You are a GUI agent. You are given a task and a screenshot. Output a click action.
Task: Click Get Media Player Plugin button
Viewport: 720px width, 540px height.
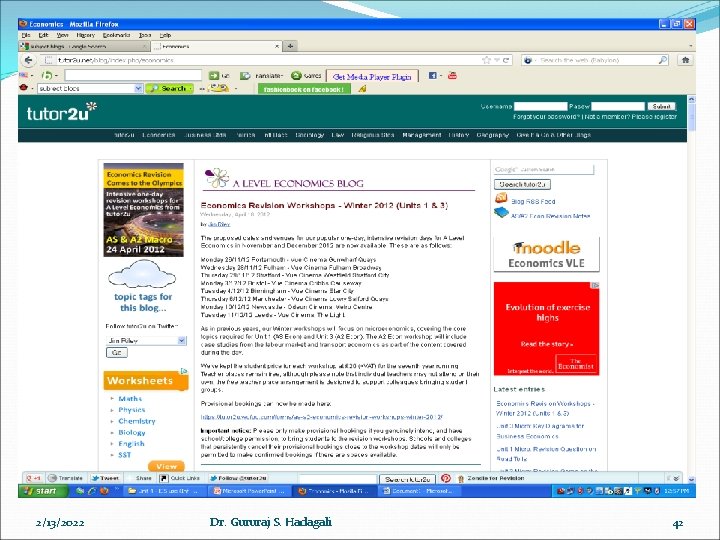[372, 77]
